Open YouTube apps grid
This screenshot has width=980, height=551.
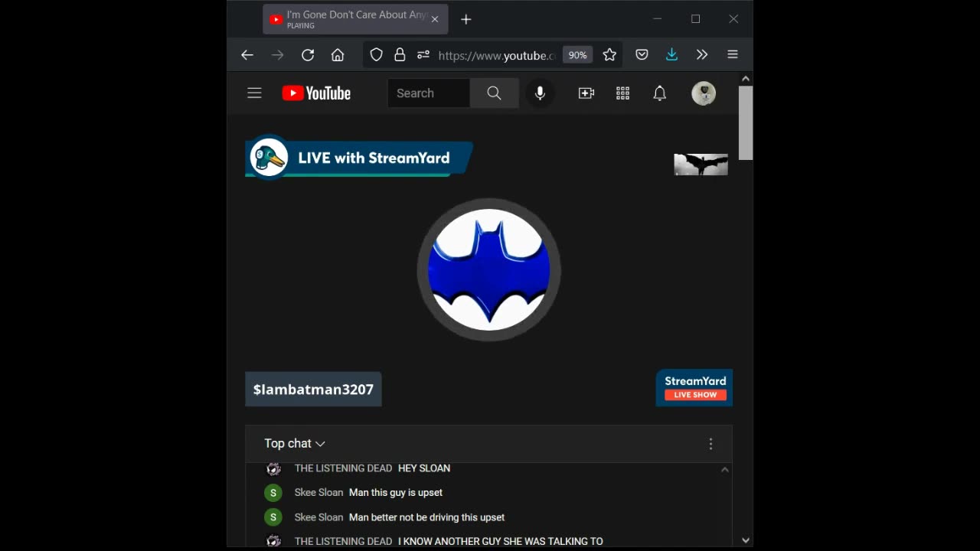623,93
